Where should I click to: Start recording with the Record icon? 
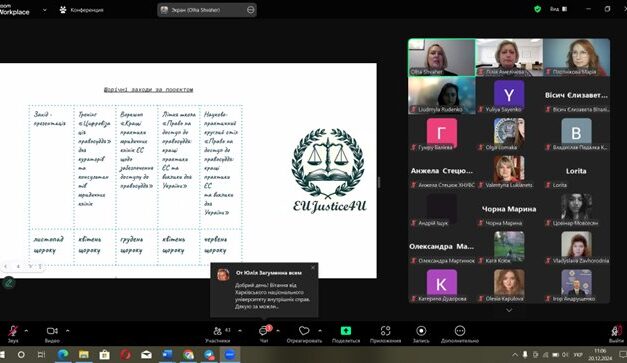421,331
